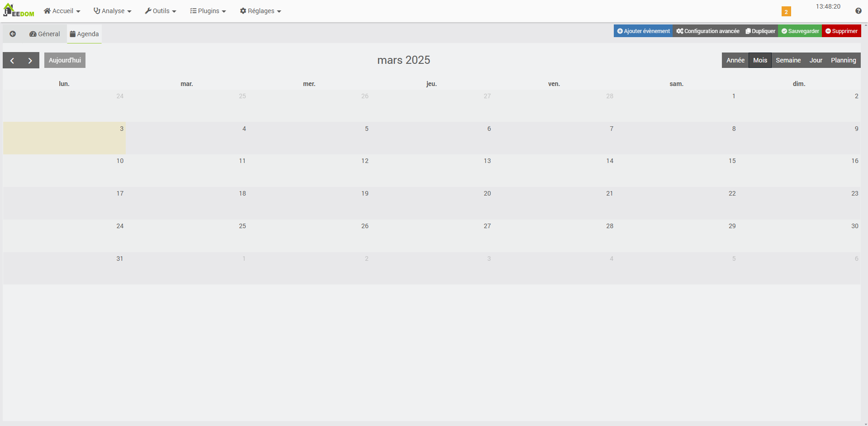Viewport: 868px width, 426px height.
Task: Go to the next month
Action: 30,60
